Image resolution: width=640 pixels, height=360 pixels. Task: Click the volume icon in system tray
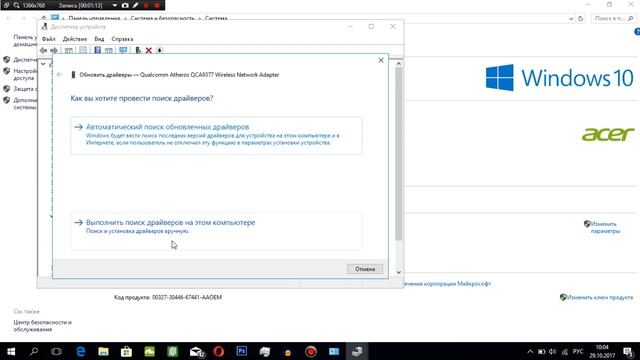pyautogui.click(x=553, y=351)
